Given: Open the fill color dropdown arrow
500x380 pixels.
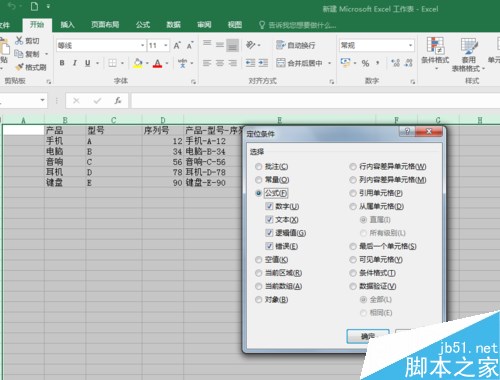Looking at the screenshot, I should pos(147,63).
